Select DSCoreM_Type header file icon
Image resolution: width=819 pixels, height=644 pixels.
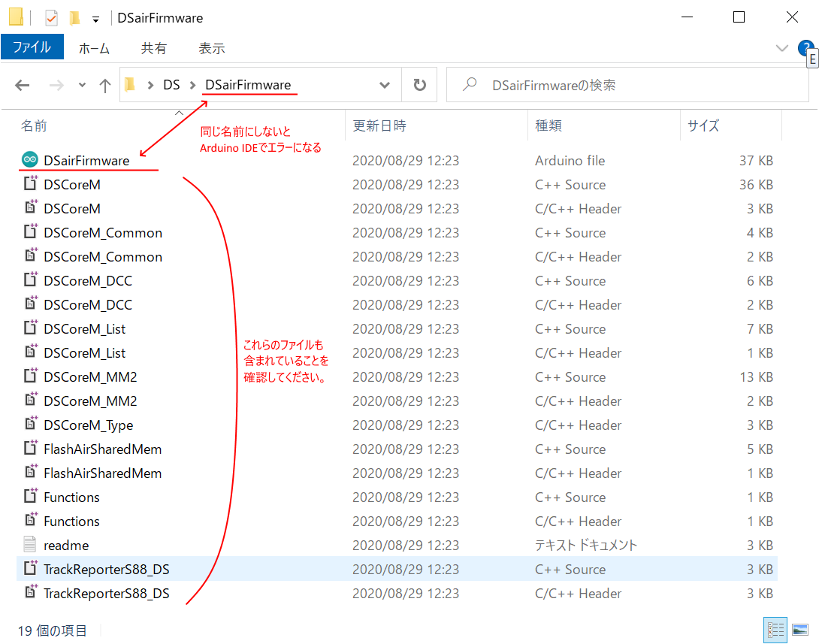(30, 424)
